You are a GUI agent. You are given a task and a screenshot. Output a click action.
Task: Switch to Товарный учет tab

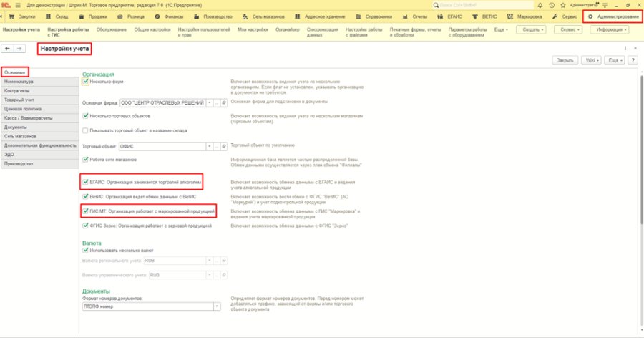tap(39, 100)
